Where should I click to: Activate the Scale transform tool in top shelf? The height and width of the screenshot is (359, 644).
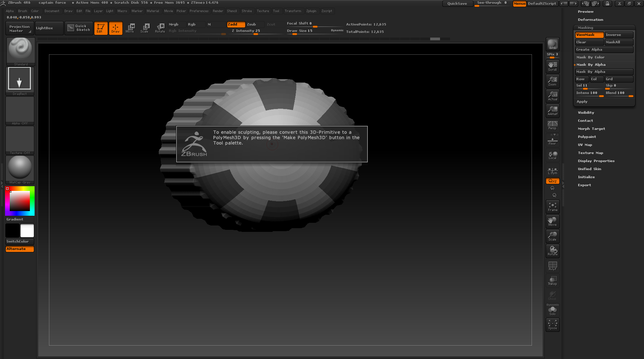[145, 28]
